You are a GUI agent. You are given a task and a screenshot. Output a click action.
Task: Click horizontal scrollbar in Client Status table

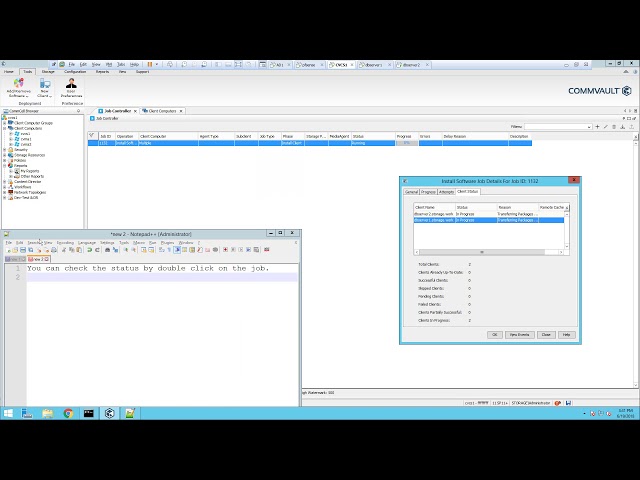click(482, 252)
